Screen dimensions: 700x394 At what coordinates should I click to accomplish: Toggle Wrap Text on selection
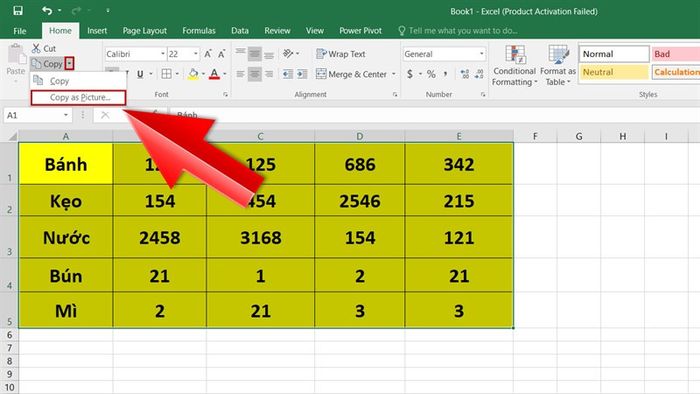(341, 54)
